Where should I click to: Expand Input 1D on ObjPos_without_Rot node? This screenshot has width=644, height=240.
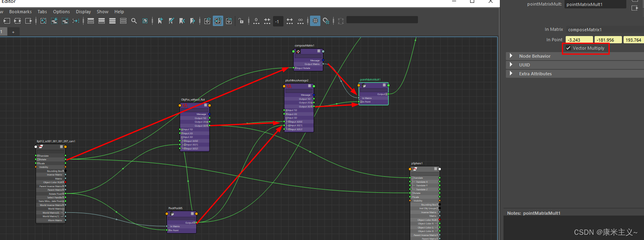point(182,129)
